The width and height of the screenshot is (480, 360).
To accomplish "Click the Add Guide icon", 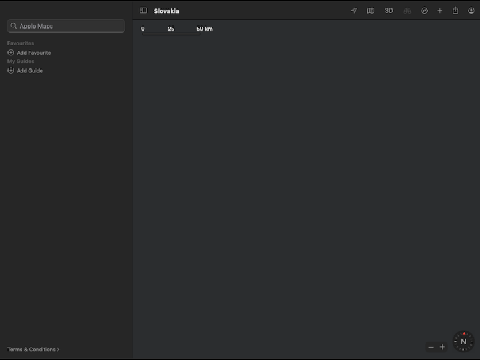I will pyautogui.click(x=11, y=70).
